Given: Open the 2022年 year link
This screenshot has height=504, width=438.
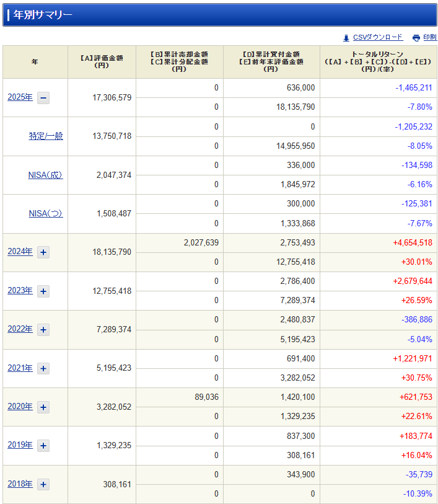Looking at the screenshot, I should 20,329.
